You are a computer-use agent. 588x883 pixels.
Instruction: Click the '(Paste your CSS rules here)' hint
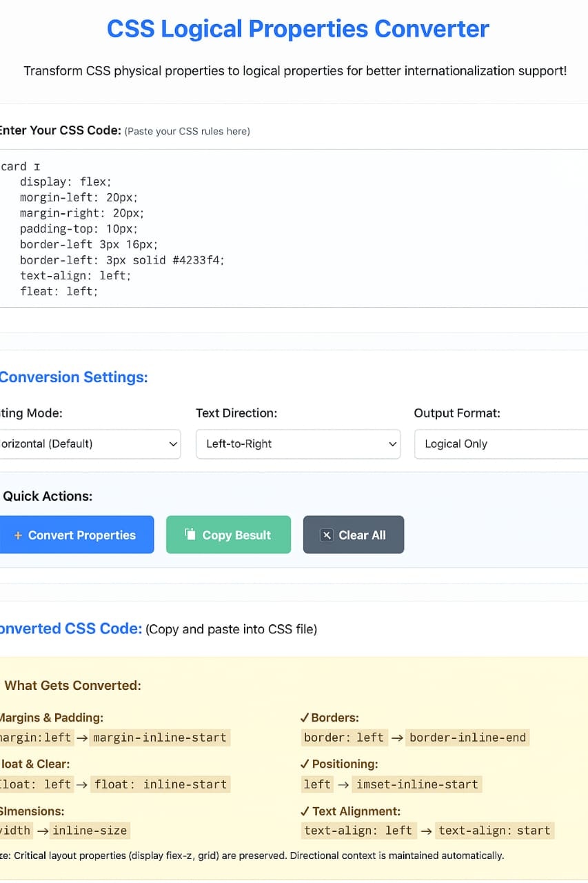coord(187,131)
